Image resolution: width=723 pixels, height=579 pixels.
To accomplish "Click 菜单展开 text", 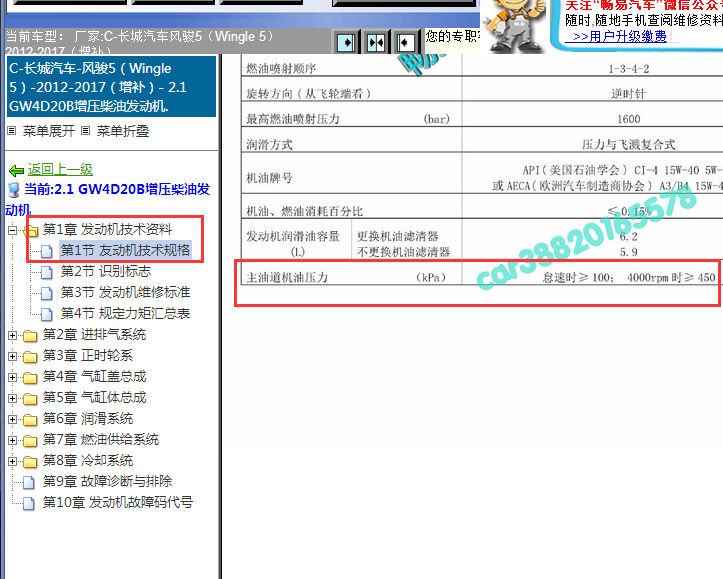I will click(48, 131).
